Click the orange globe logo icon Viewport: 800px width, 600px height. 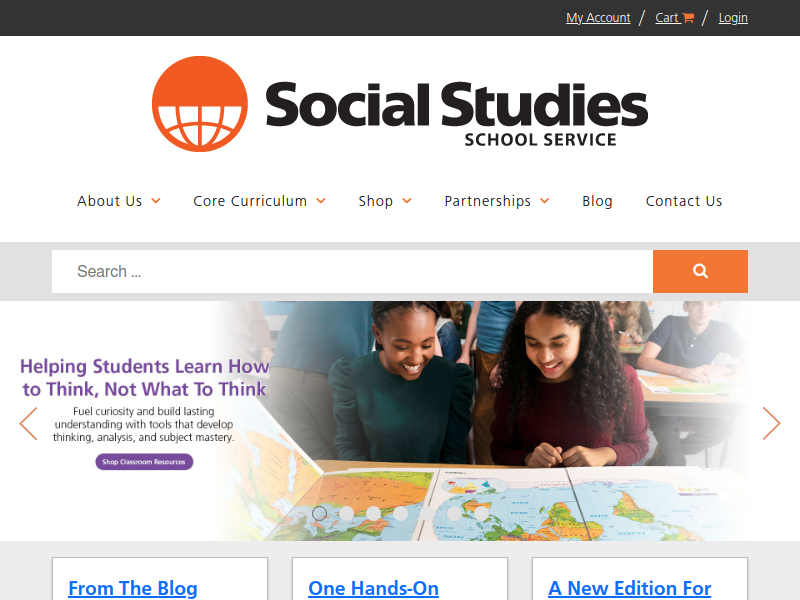pos(200,104)
